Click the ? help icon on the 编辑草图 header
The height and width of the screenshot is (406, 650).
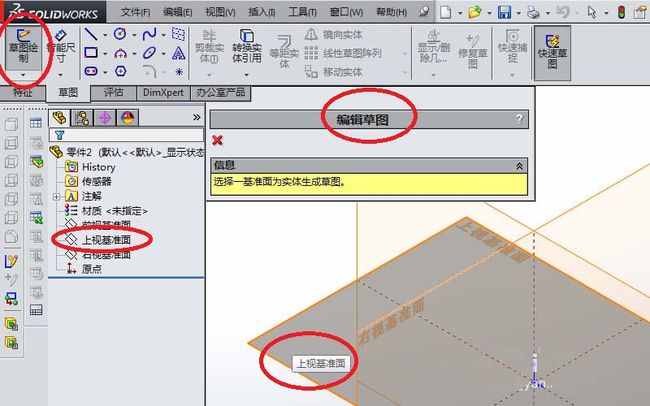[519, 120]
